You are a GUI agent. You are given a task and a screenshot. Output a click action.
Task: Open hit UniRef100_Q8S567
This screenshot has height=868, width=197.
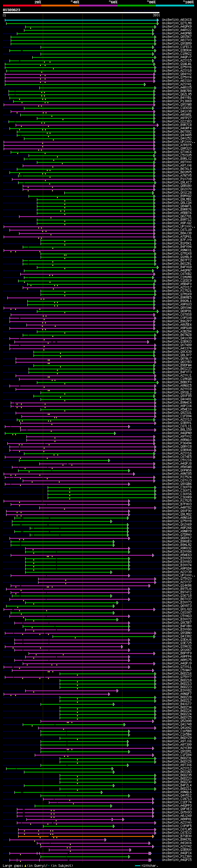point(177,37)
